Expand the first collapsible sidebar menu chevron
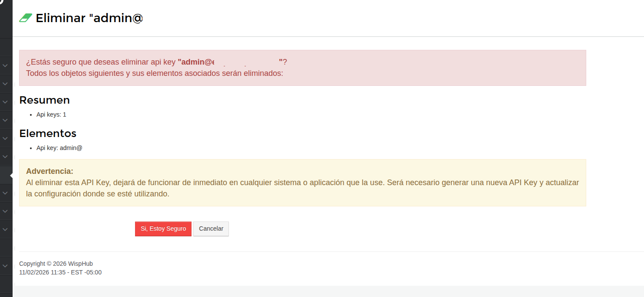The width and height of the screenshot is (644, 297). click(5, 65)
